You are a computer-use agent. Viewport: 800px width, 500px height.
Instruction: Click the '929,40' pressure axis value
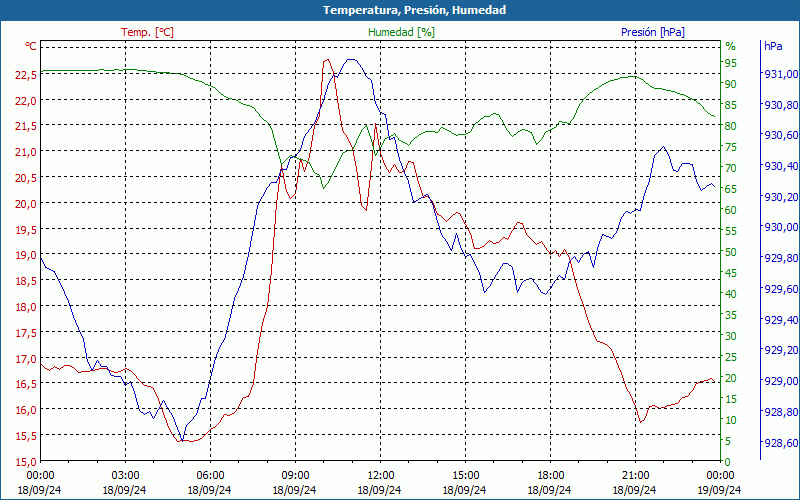coord(781,320)
